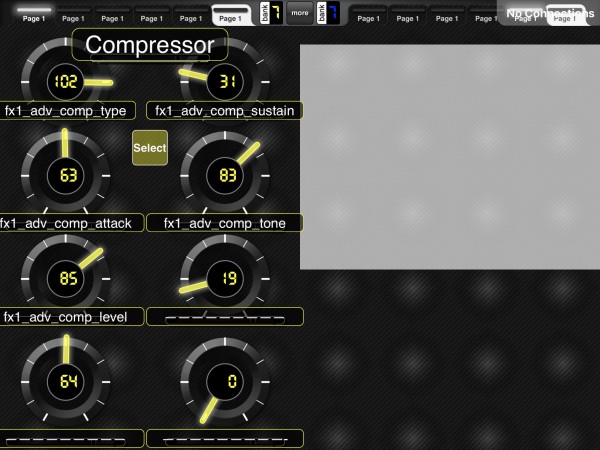Image resolution: width=600 pixels, height=450 pixels.
Task: Select the unlabeled knob reading 64
Action: click(66, 382)
